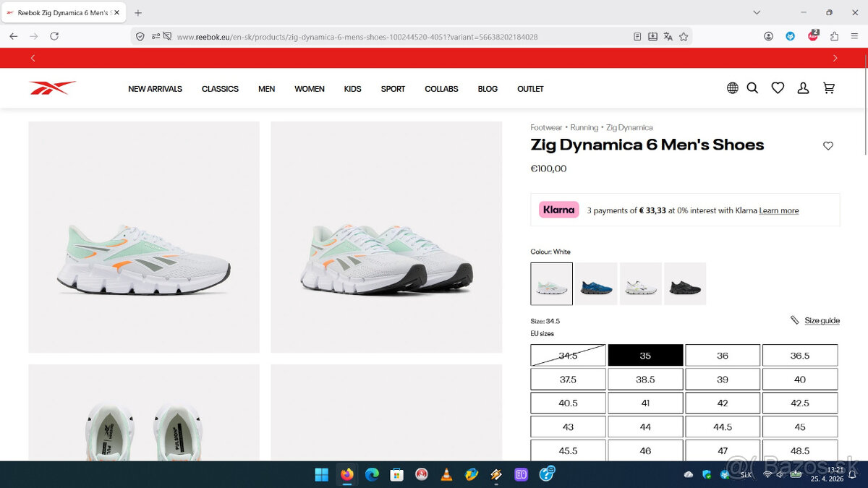Open pair-view shoe product image
This screenshot has width=868, height=488.
point(386,237)
